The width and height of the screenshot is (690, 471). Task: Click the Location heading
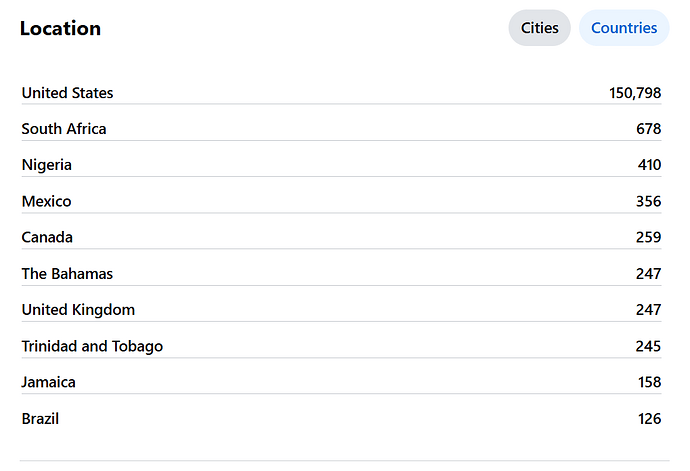point(60,29)
